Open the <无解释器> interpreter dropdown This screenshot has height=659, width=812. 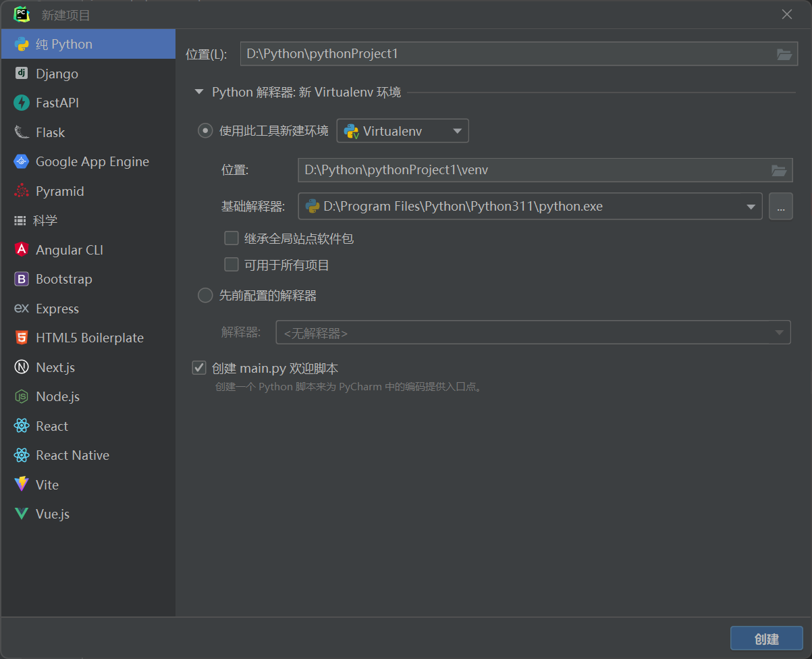click(x=533, y=332)
